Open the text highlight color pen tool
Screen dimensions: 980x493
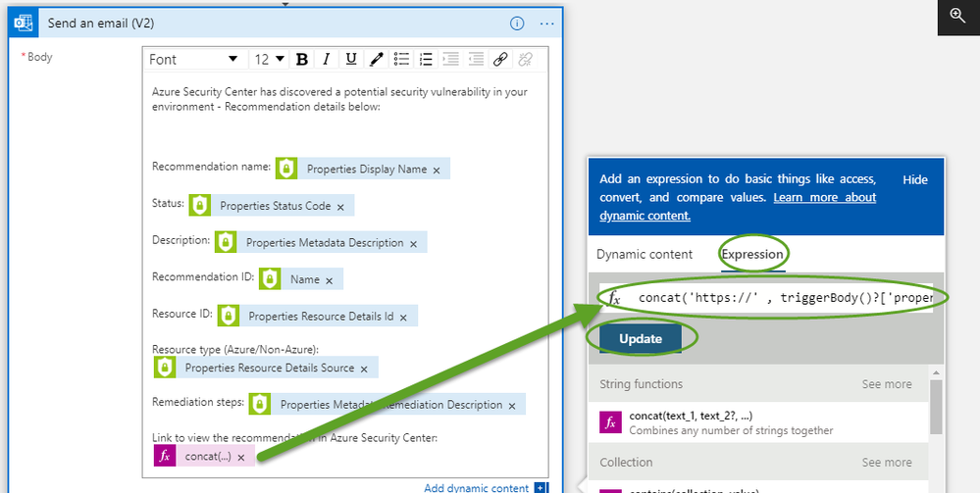pos(377,60)
